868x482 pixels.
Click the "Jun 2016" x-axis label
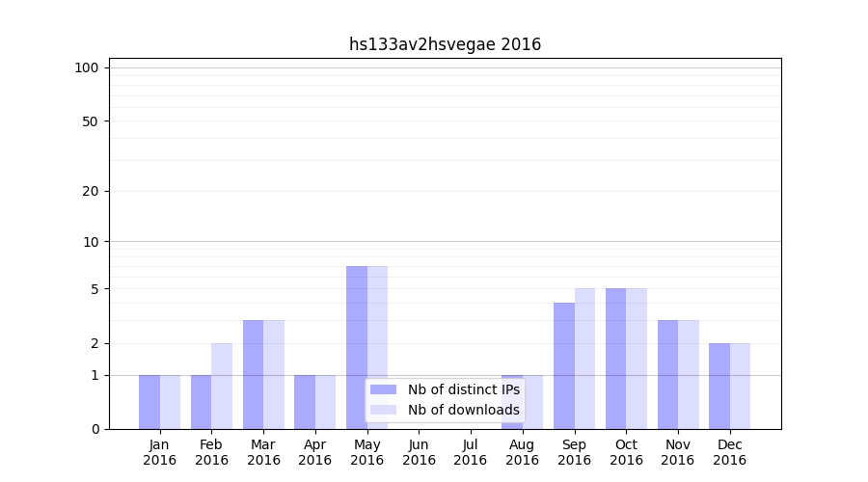coord(419,452)
